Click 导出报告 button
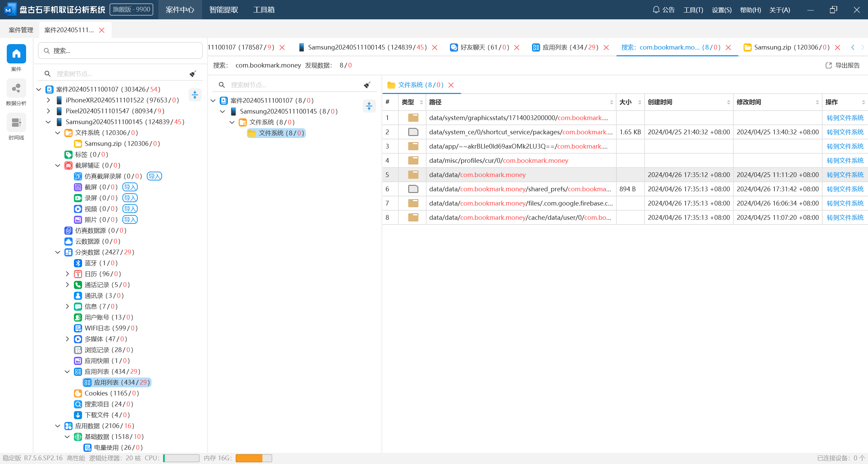The image size is (868, 464). click(x=842, y=65)
